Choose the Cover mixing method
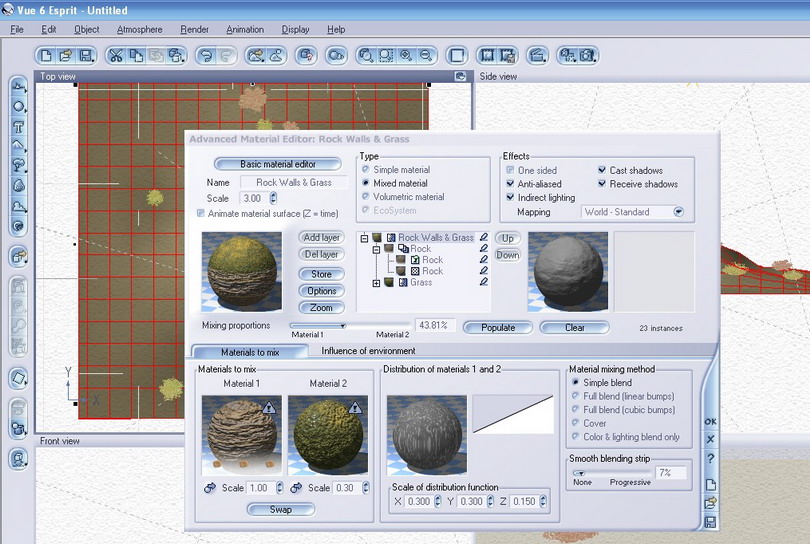The width and height of the screenshot is (810, 544). click(x=575, y=423)
